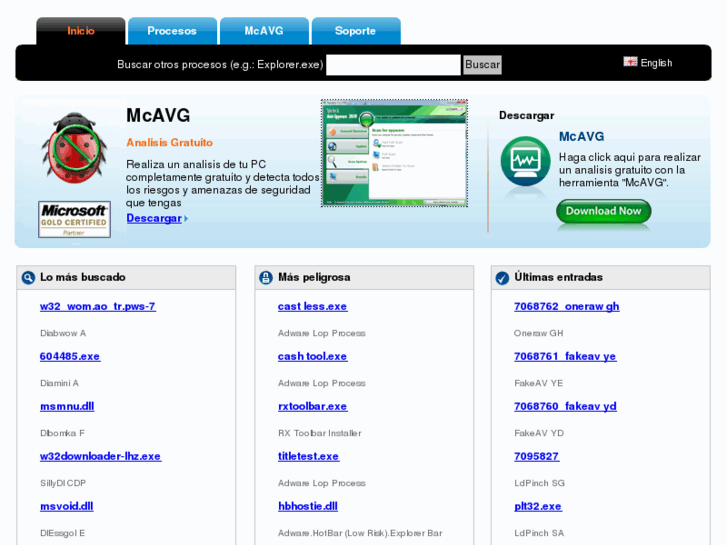
Task: Click the small arrow beside Descargar
Action: (x=186, y=218)
